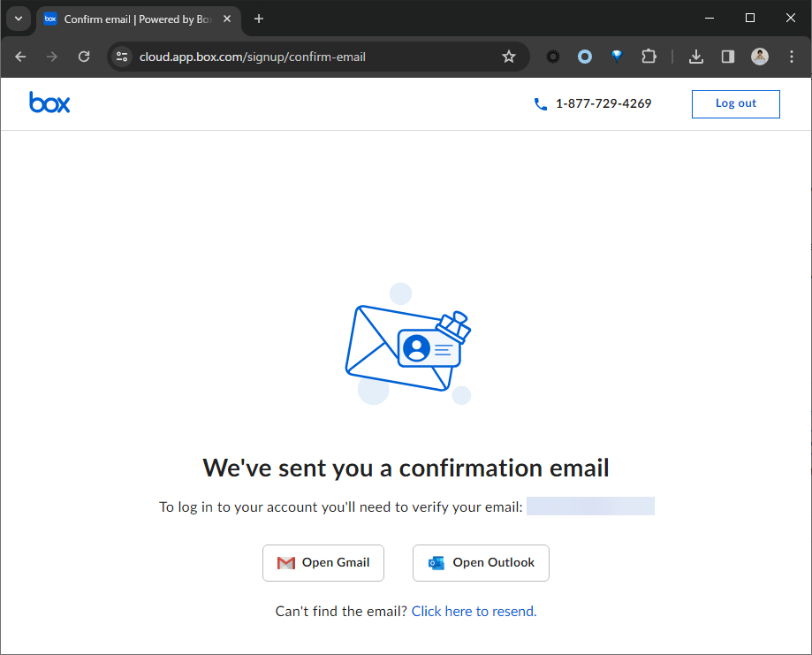Image resolution: width=812 pixels, height=655 pixels.
Task: Click the "Click here to resend" link
Action: point(474,611)
